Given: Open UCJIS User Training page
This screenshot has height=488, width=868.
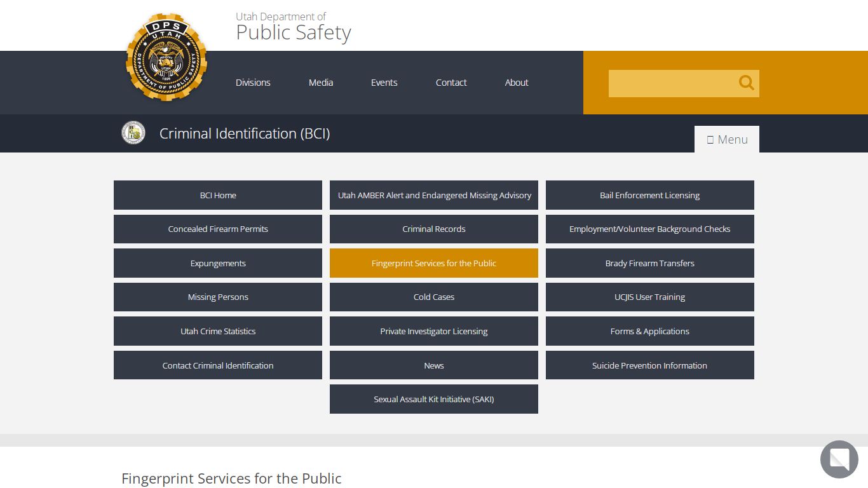Looking at the screenshot, I should point(650,297).
